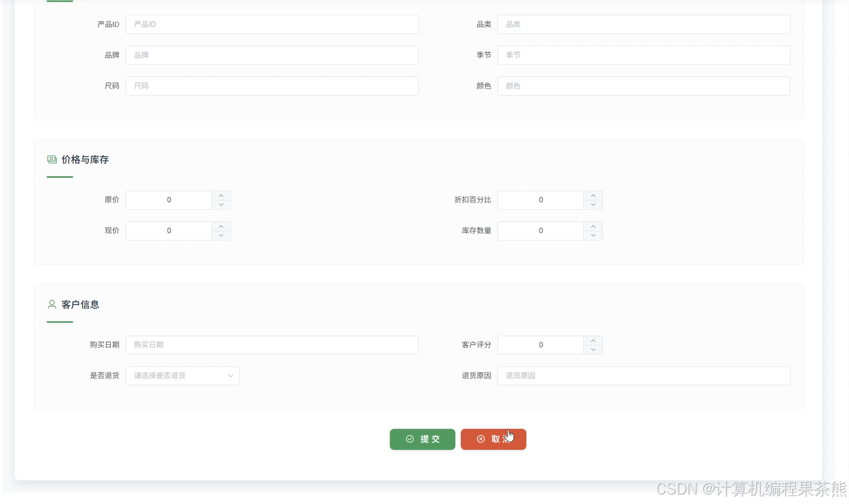Click the 原价 number field

tap(169, 200)
